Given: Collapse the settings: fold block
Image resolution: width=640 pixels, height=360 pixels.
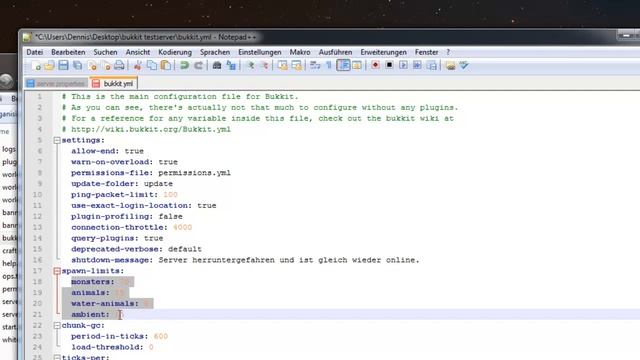Looking at the screenshot, I should 57,140.
